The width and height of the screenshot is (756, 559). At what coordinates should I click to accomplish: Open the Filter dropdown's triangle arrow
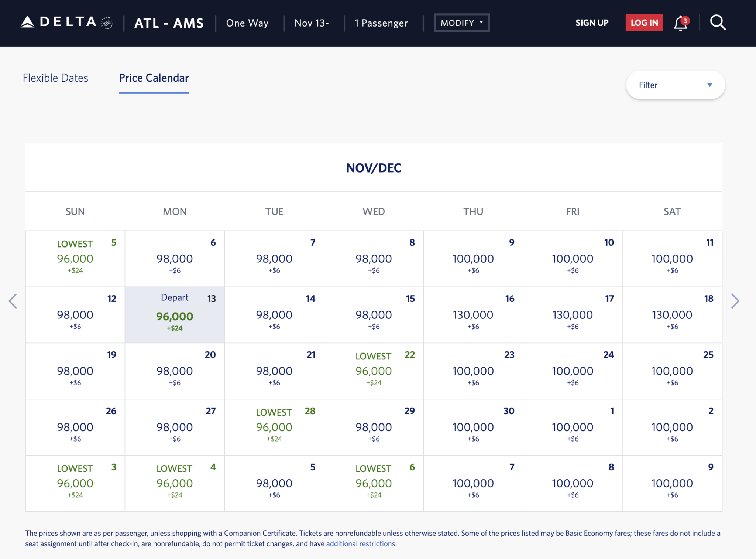pyautogui.click(x=709, y=85)
